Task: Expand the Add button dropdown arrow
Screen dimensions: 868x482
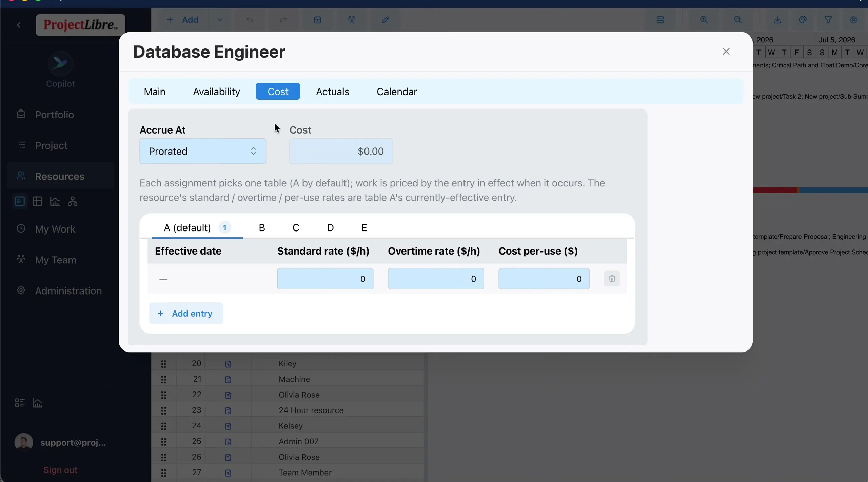Action: point(220,20)
